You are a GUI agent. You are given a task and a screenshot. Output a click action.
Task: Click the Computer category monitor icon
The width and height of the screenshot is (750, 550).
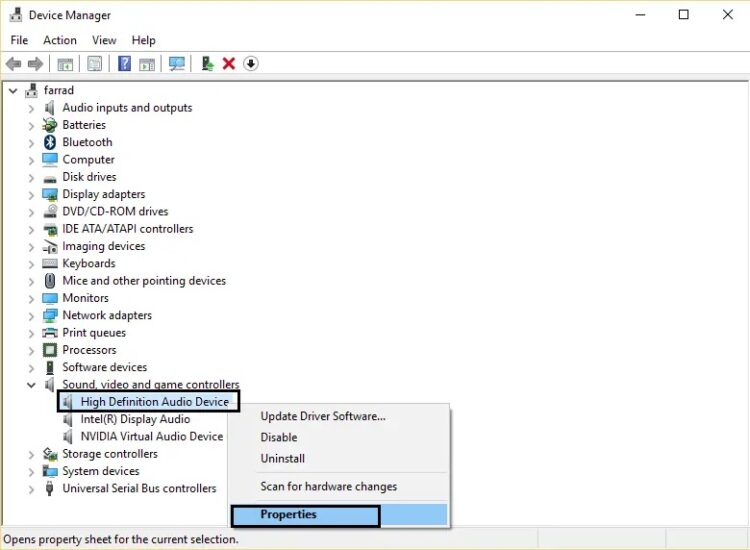point(50,159)
